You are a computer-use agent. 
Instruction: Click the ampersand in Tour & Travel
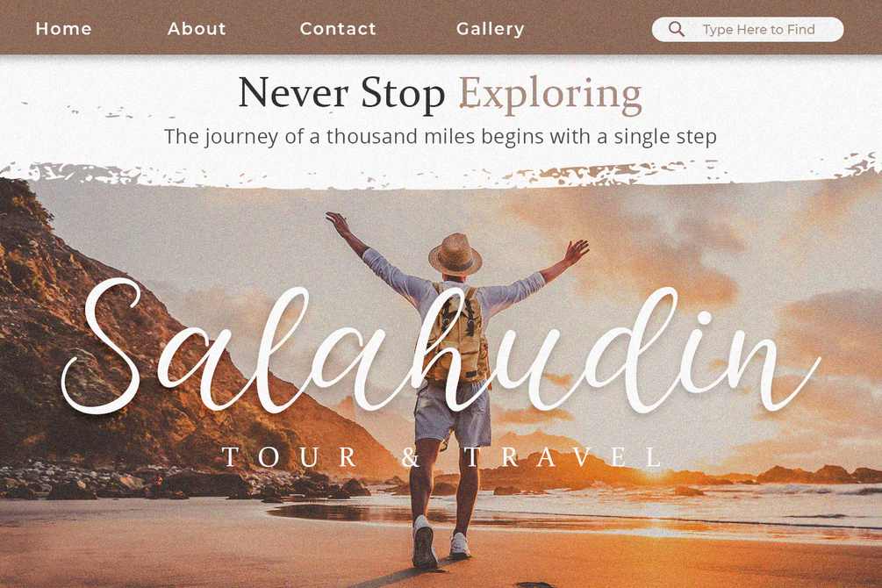coord(412,457)
